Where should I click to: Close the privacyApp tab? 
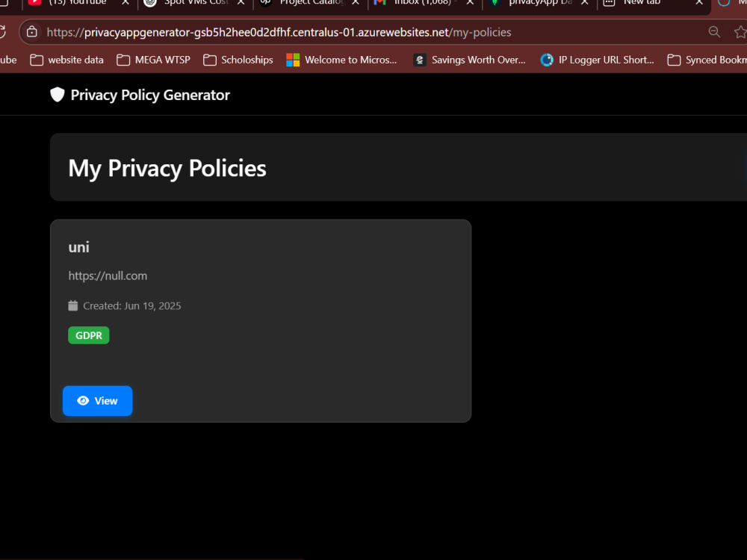point(585,3)
